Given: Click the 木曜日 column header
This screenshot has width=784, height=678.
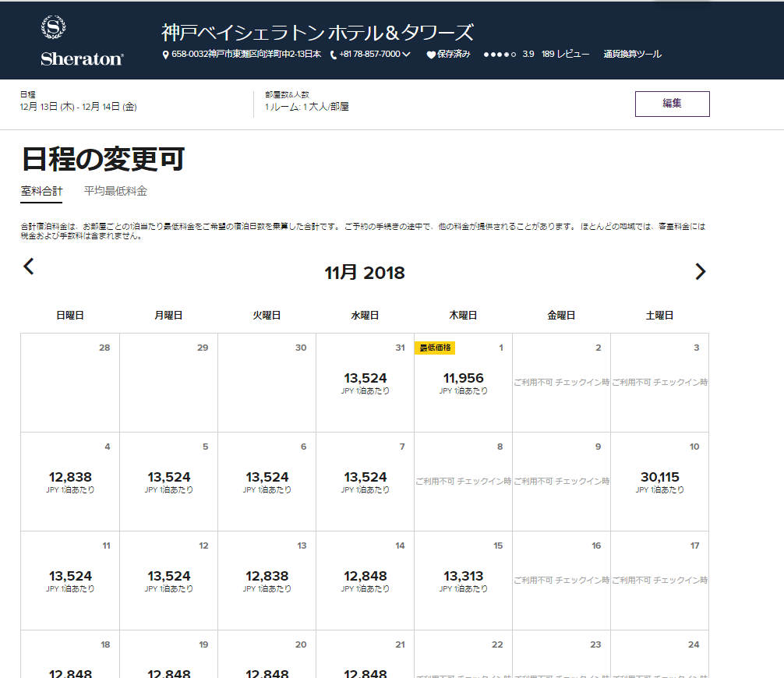Looking at the screenshot, I should coord(463,316).
